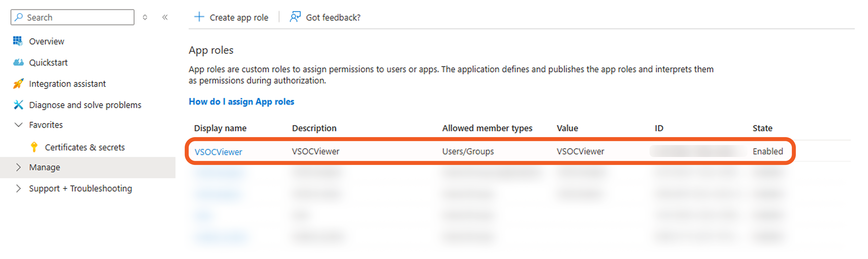Click the plus icon for Create app role
The height and width of the screenshot is (259, 868).
199,17
